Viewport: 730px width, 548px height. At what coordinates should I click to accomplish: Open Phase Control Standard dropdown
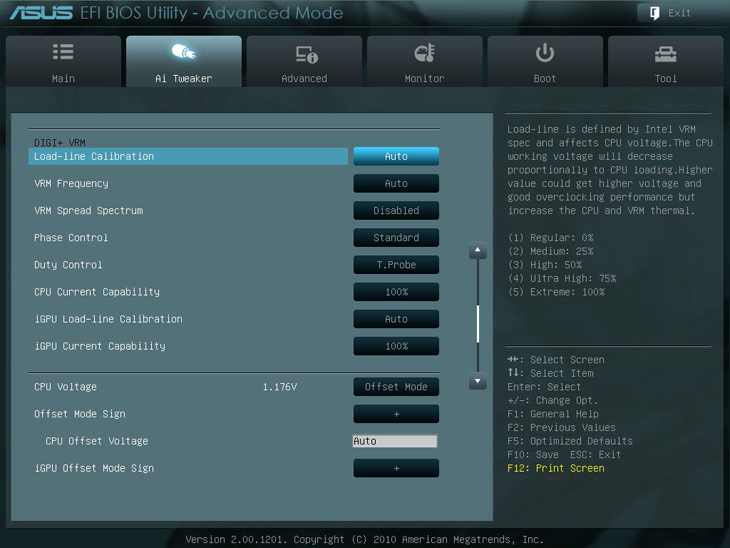[396, 238]
